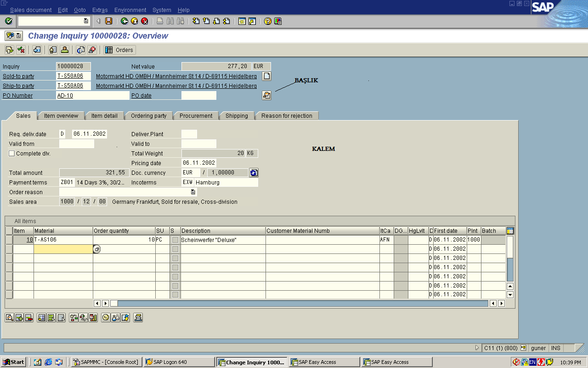Screen dimensions: 588x368
Task: Toggle the S checkbox for item 10
Action: [x=175, y=240]
